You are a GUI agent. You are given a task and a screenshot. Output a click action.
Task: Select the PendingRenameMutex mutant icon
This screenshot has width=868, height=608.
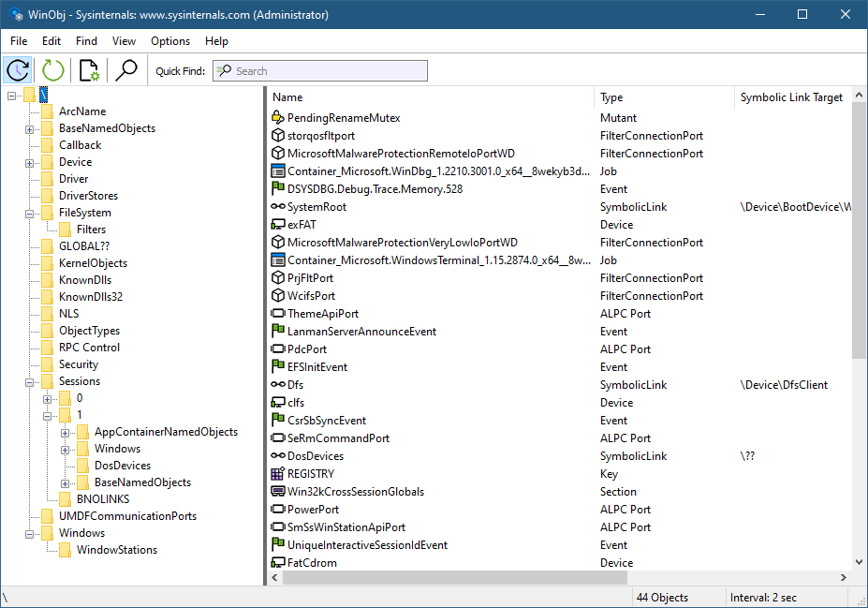tap(277, 118)
